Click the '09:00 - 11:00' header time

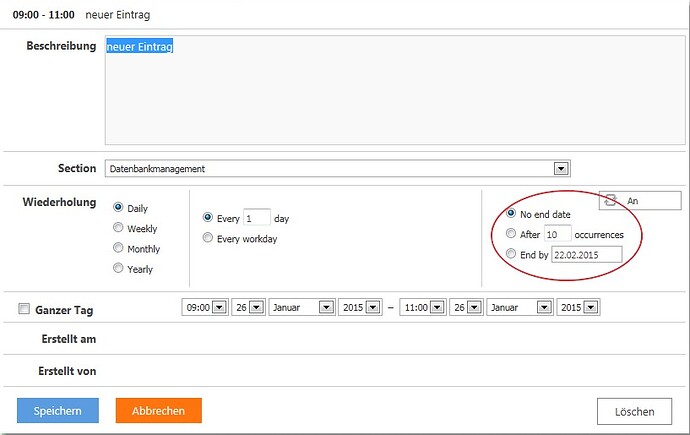click(x=43, y=15)
